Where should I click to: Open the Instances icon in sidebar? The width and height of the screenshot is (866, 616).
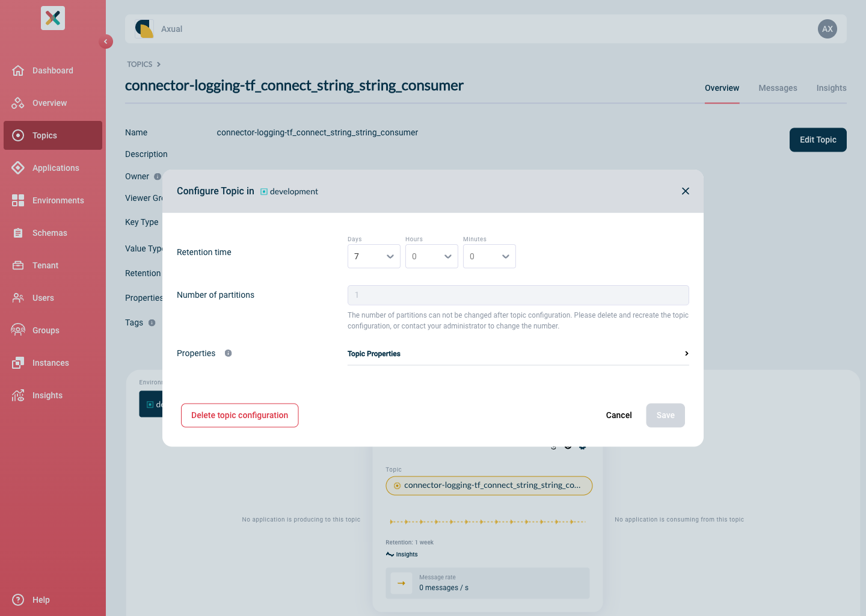[x=18, y=363]
